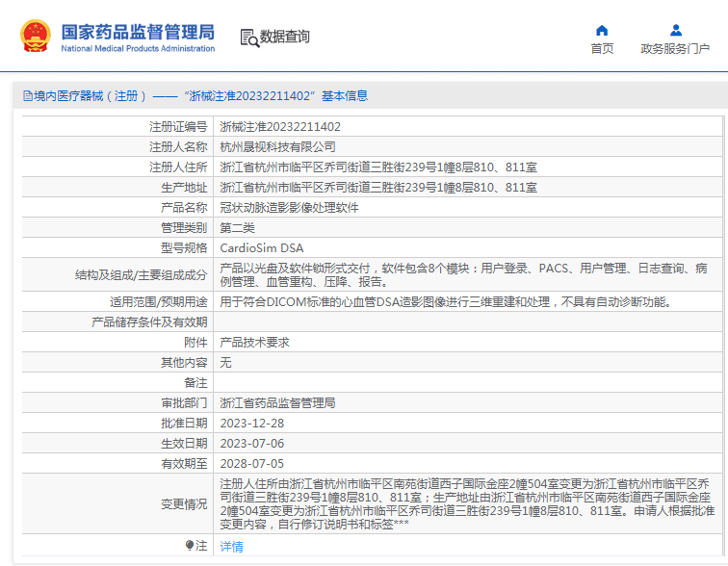Click 首页 text link
728x566 pixels.
(x=602, y=49)
